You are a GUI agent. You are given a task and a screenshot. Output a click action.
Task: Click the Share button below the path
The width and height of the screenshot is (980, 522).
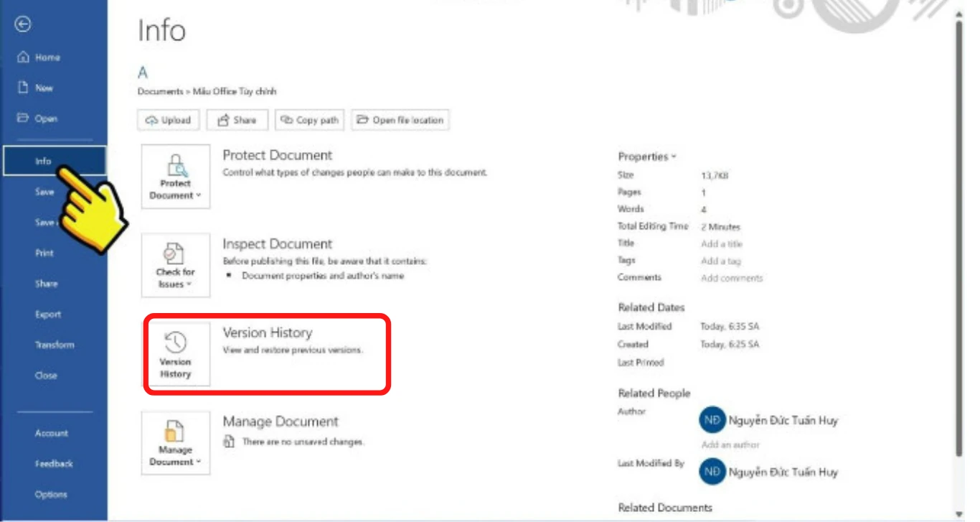point(237,120)
